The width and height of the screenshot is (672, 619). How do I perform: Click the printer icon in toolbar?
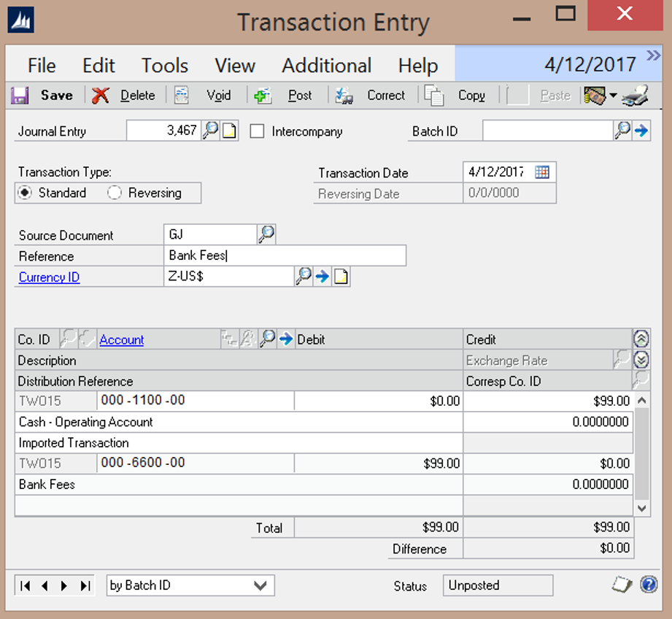click(x=636, y=96)
